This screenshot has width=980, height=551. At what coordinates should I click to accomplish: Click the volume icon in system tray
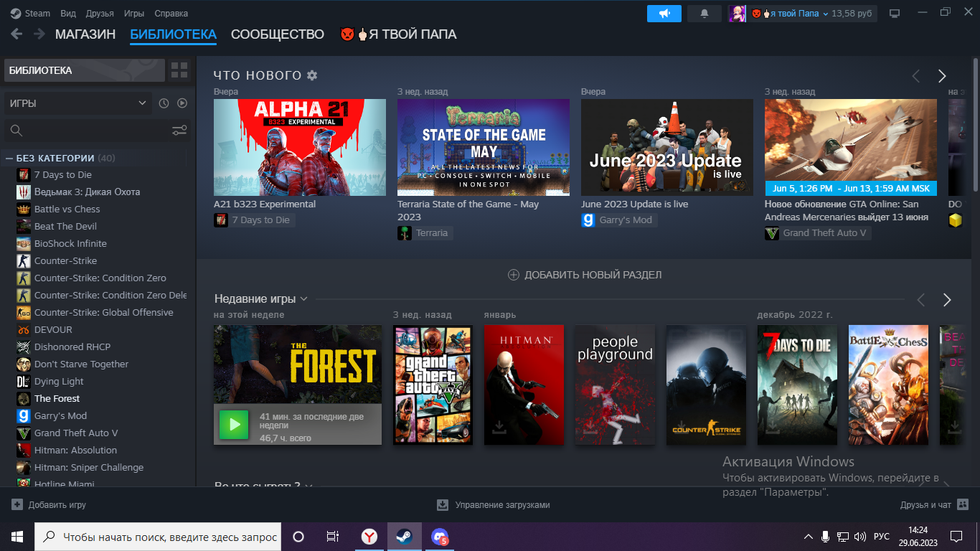[x=860, y=537]
